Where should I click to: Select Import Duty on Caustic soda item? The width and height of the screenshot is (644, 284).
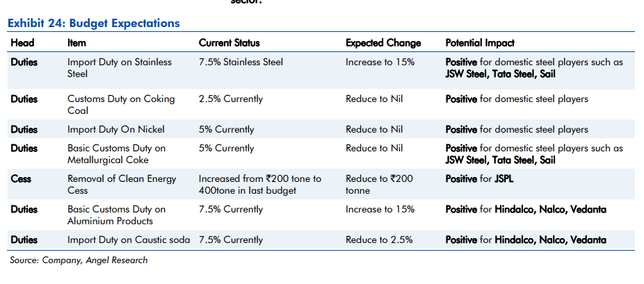click(131, 240)
